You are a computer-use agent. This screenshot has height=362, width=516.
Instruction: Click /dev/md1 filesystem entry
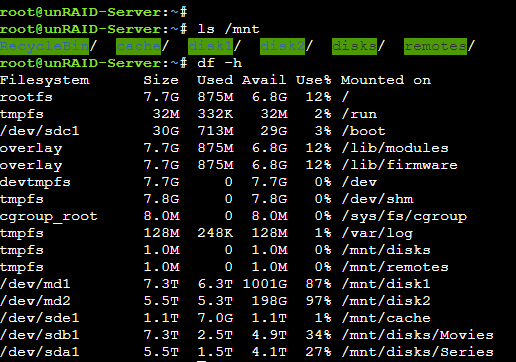pos(35,284)
